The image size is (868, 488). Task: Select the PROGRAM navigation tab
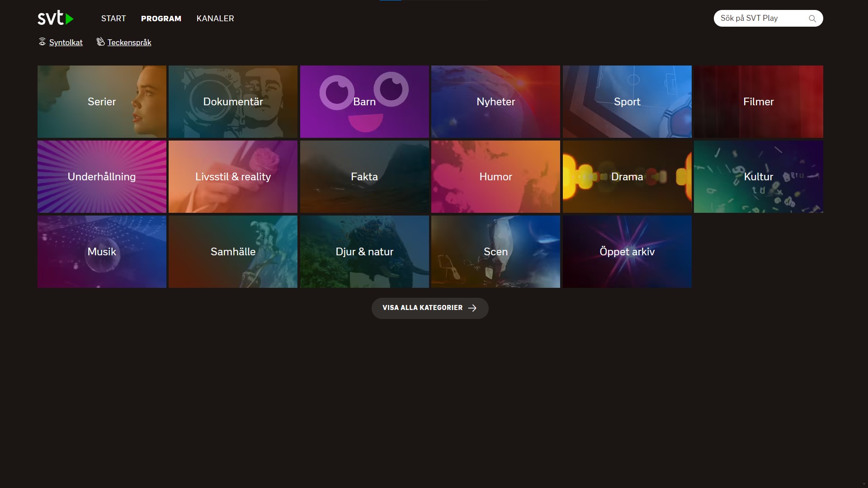coord(161,19)
